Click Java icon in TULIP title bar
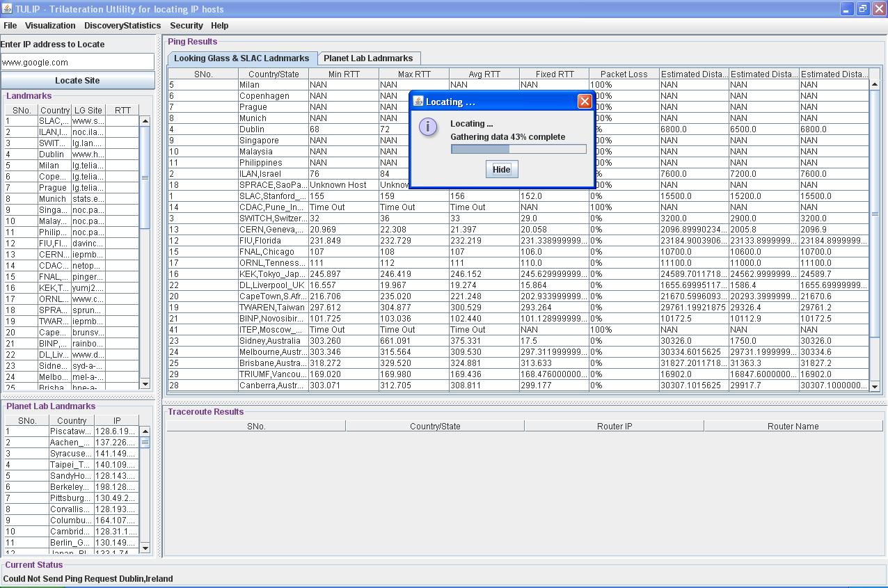888x588 pixels. point(7,9)
